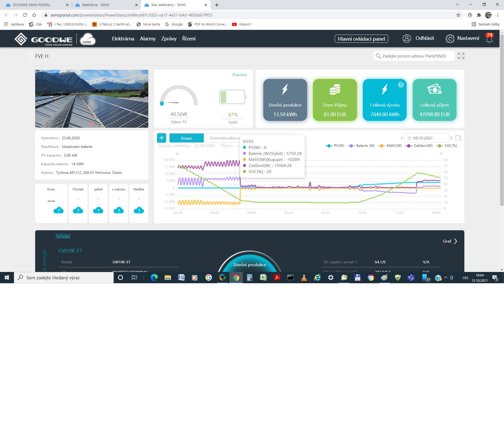The height and width of the screenshot is (428, 504).
Task: Click the fullscreen expand icon
Action: tap(461, 56)
